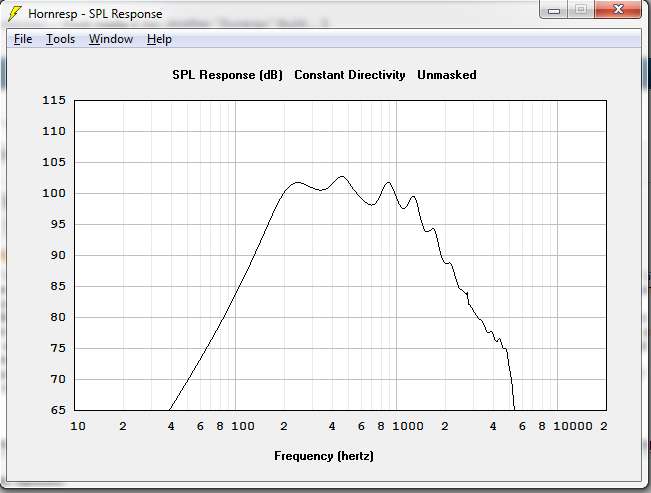Click the 100 label on the frequency axis
This screenshot has height=493, width=651.
click(243, 426)
